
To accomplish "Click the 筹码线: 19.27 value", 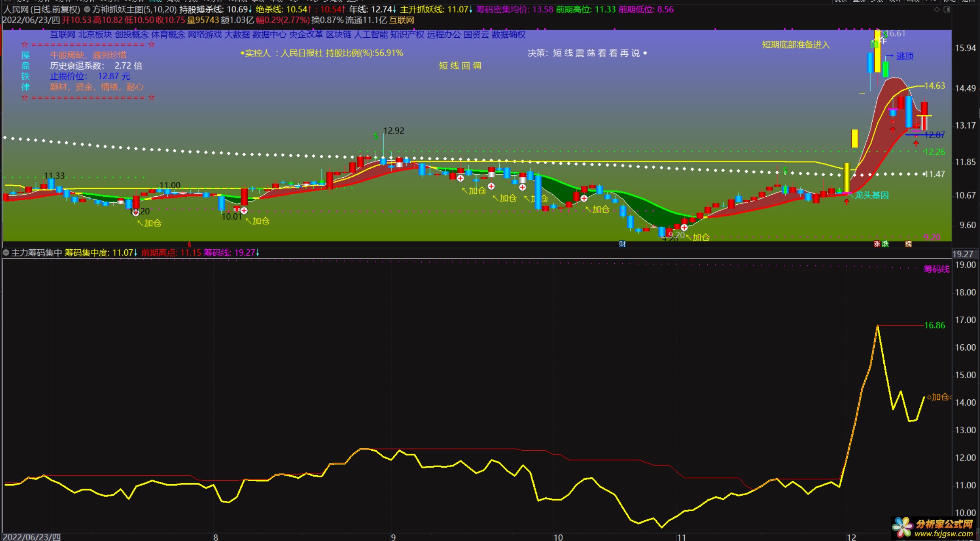I will pos(231,253).
